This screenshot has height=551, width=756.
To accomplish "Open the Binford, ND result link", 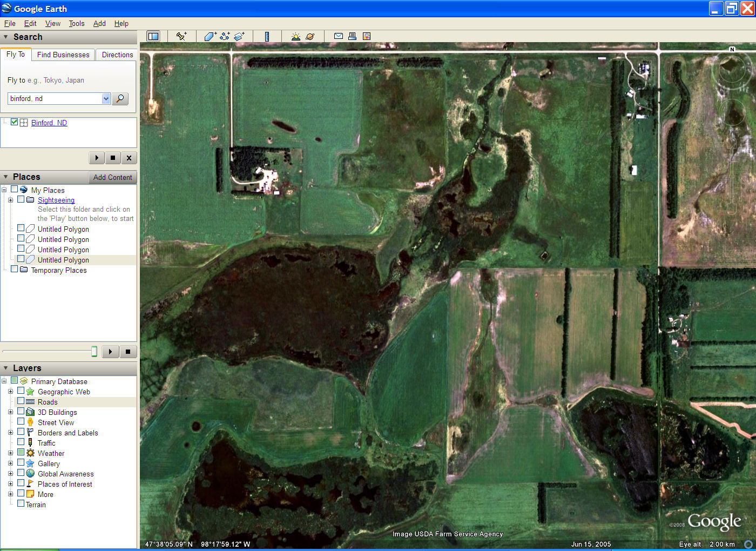I will pyautogui.click(x=49, y=123).
